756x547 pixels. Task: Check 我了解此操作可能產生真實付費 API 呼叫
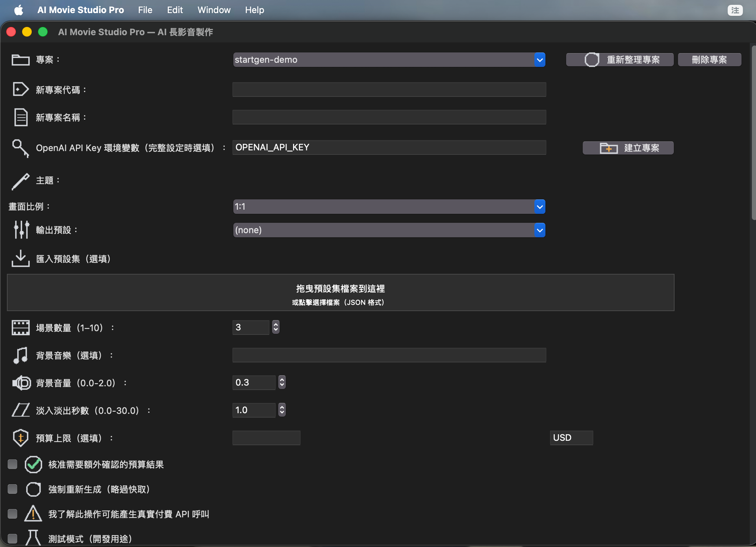click(12, 514)
